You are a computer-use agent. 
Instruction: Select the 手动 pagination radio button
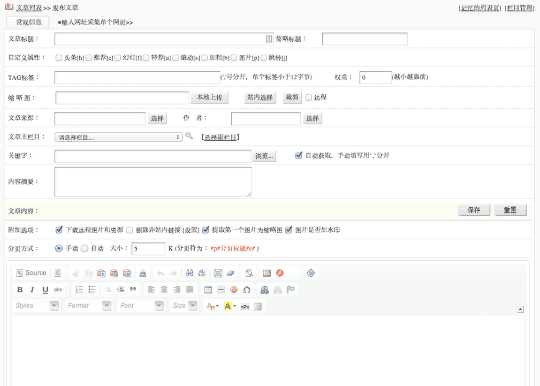(x=59, y=248)
